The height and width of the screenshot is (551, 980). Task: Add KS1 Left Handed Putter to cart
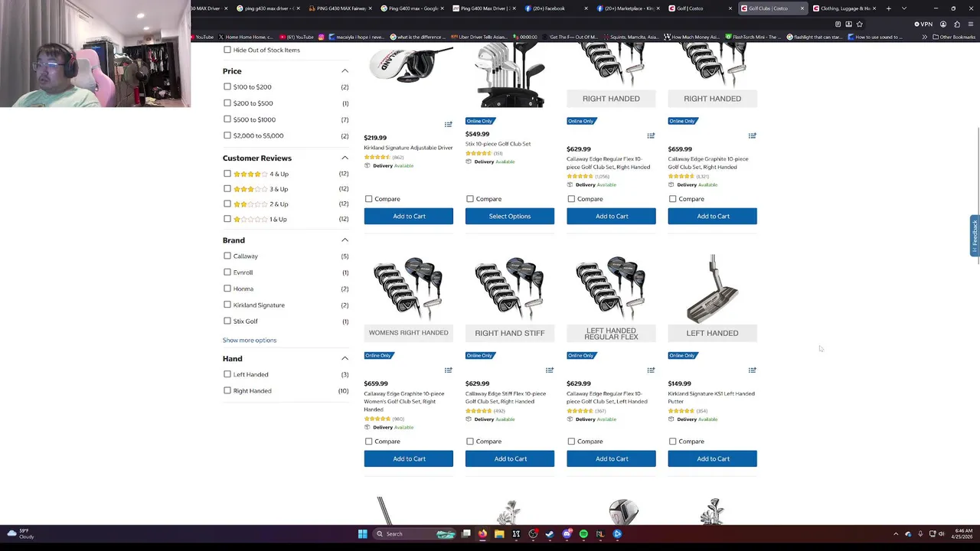click(712, 458)
